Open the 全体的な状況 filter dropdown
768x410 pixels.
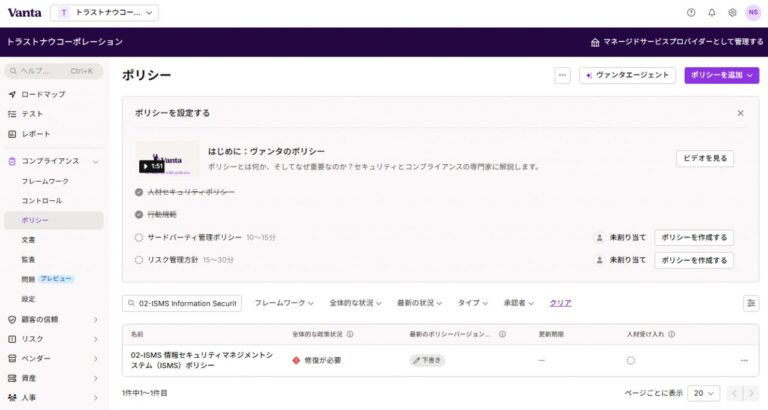(356, 303)
